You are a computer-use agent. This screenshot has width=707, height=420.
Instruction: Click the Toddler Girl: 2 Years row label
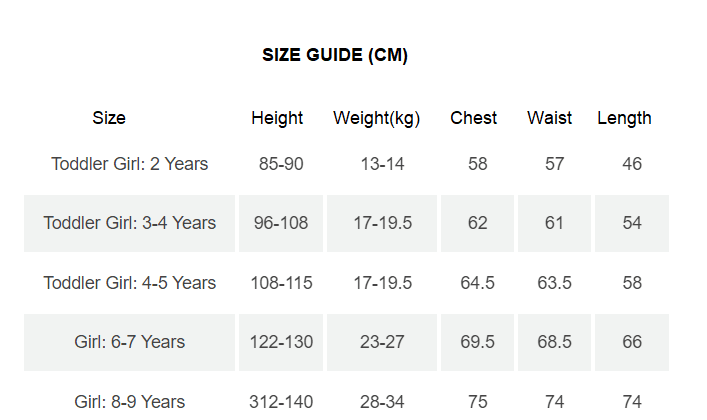tap(130, 164)
